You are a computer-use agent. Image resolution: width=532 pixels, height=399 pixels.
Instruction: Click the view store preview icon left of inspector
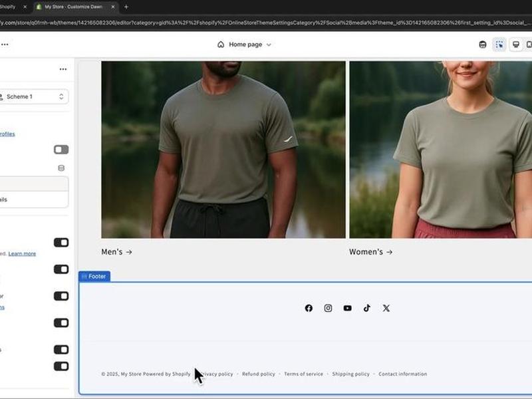click(483, 45)
